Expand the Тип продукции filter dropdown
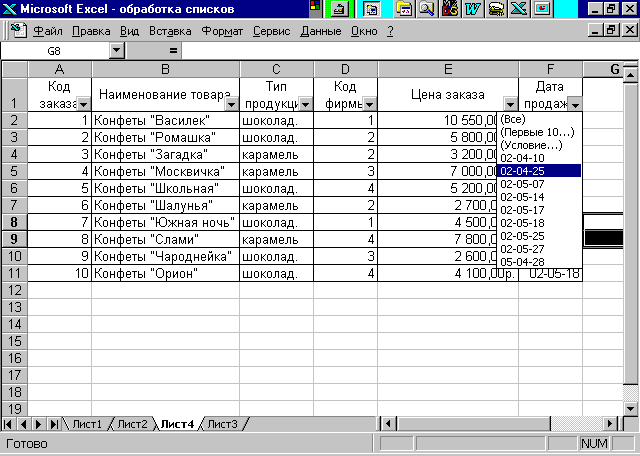 [x=305, y=105]
